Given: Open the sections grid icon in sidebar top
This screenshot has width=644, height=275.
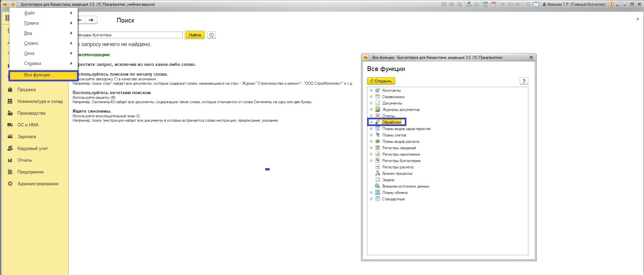Looking at the screenshot, I should (x=7, y=18).
